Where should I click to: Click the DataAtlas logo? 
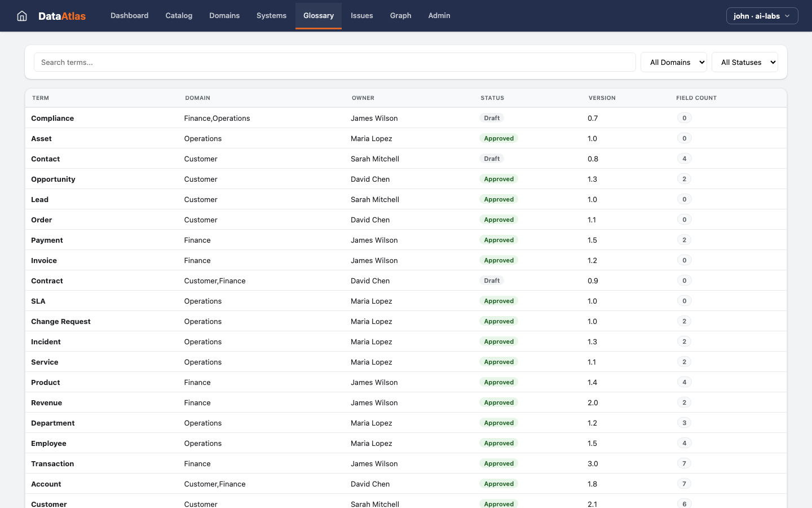(62, 15)
